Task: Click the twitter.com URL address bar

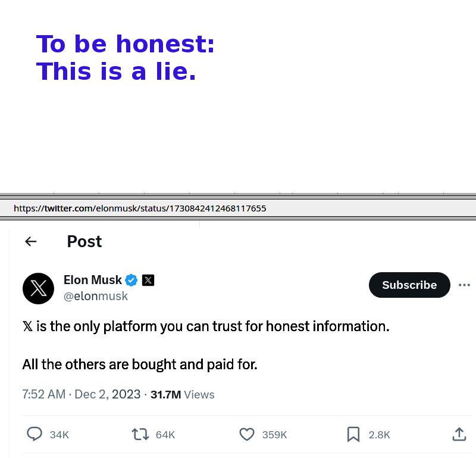Action: tap(140, 208)
